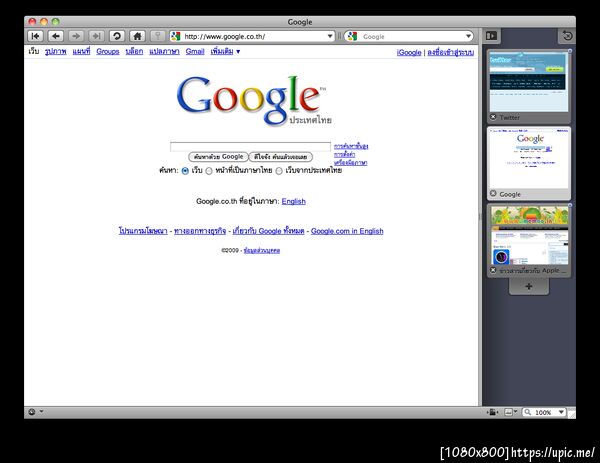Open the Home page button

pos(137,36)
